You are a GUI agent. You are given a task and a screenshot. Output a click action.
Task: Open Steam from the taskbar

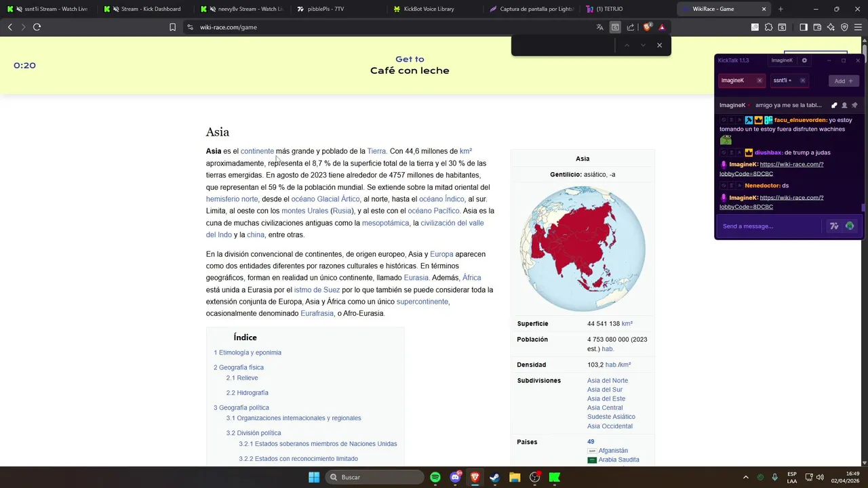coord(495,477)
